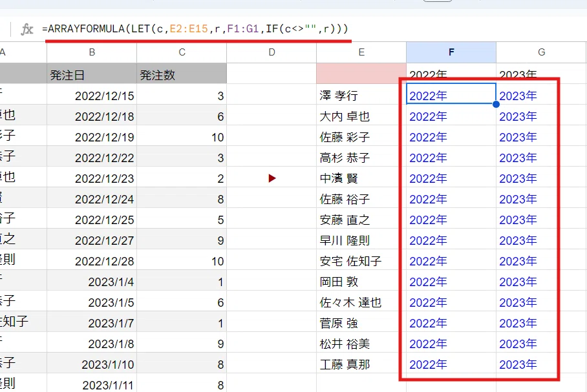
Task: Select date cell 2022/12/27
Action: 92,239
